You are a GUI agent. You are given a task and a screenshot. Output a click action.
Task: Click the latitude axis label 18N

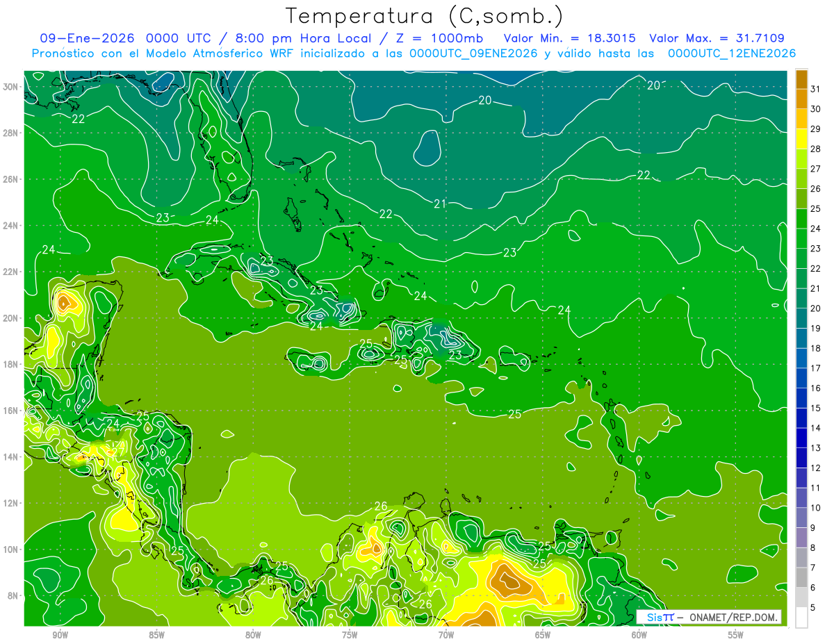11,364
